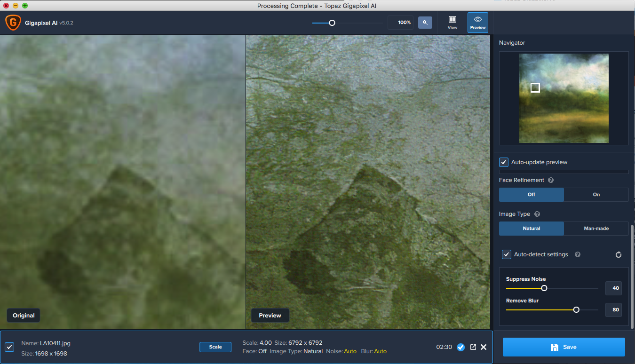This screenshot has height=364, width=635.
Task: Click the Face Refinement help icon
Action: pyautogui.click(x=551, y=180)
